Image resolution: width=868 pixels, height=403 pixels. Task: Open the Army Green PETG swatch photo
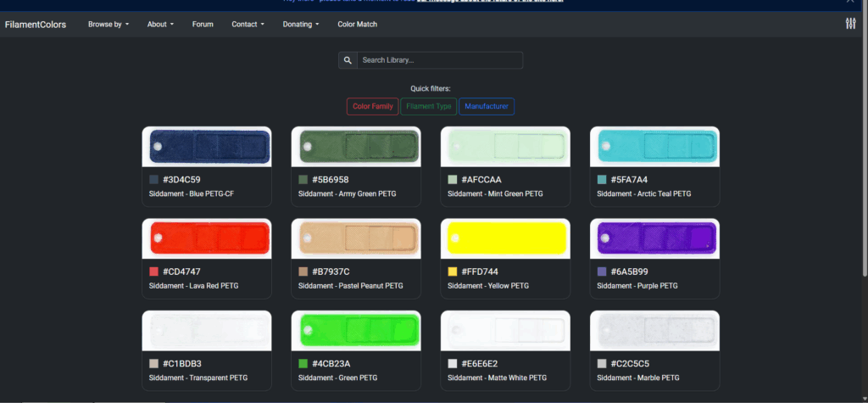(356, 147)
